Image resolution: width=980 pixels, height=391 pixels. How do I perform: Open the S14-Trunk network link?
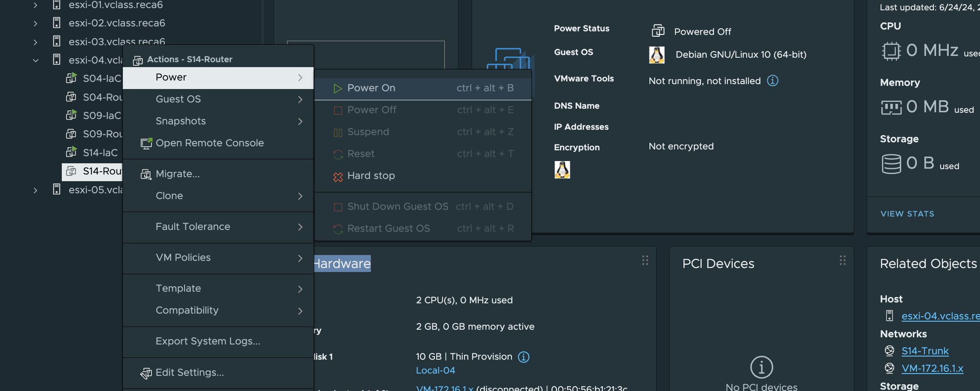pos(925,351)
